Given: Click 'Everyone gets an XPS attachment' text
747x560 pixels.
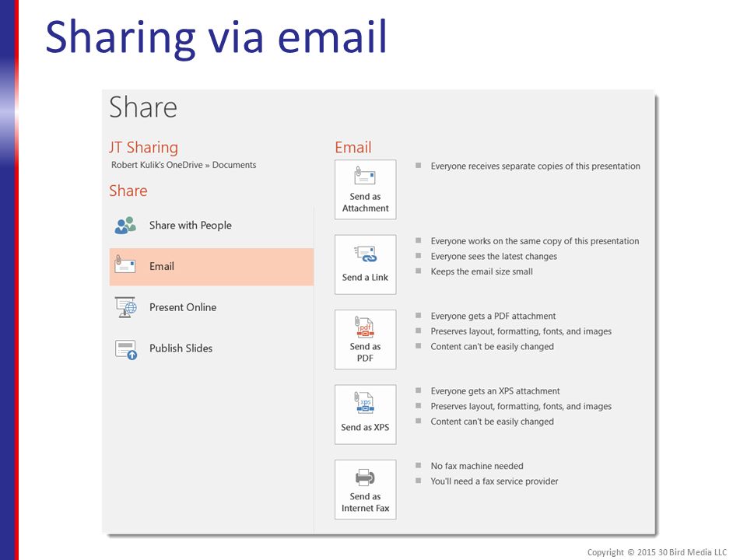Looking at the screenshot, I should pos(496,391).
